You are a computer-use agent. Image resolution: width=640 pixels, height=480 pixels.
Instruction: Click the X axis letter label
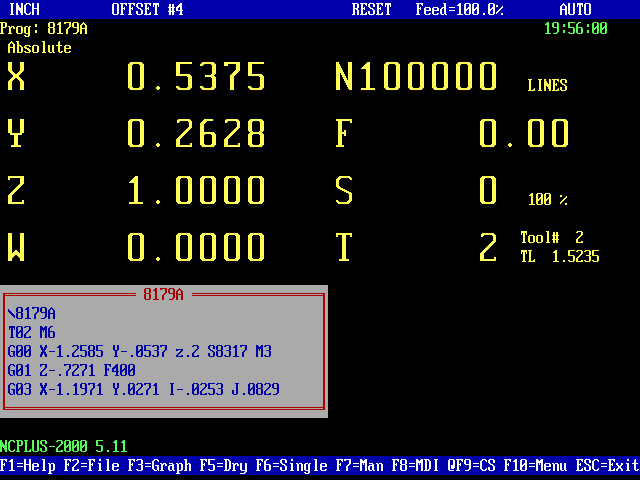coord(16,76)
